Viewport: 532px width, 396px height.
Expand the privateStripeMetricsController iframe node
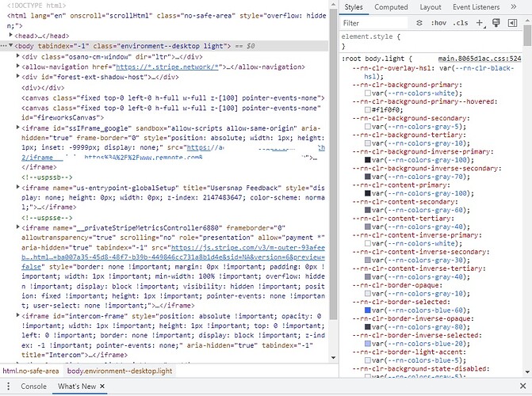18,227
